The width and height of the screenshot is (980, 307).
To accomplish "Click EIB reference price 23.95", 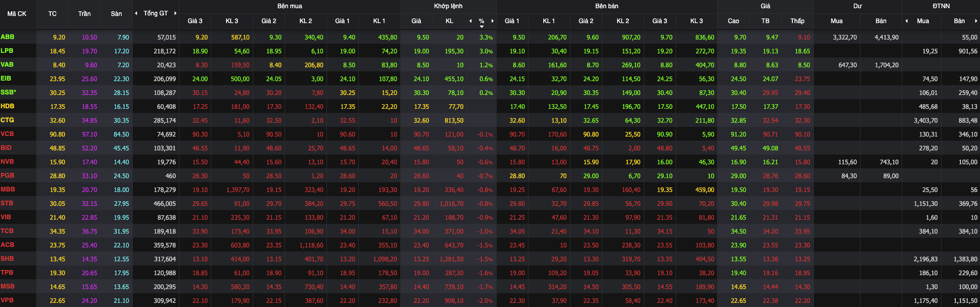I will coord(57,79).
